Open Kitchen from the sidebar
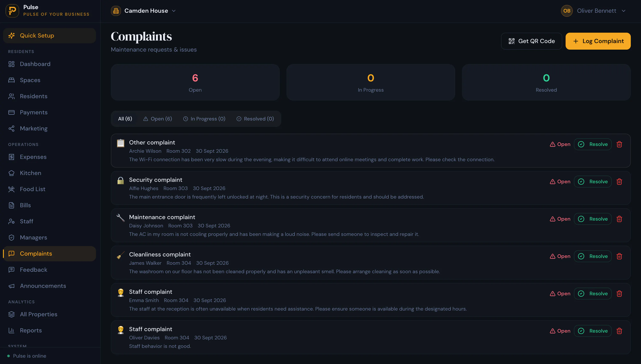The height and width of the screenshot is (364, 641). [x=49, y=173]
